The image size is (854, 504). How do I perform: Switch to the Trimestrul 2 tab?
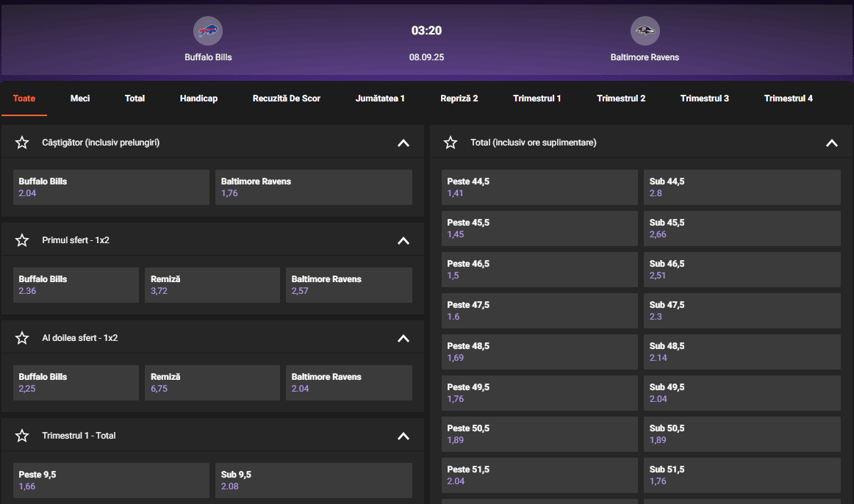click(621, 98)
